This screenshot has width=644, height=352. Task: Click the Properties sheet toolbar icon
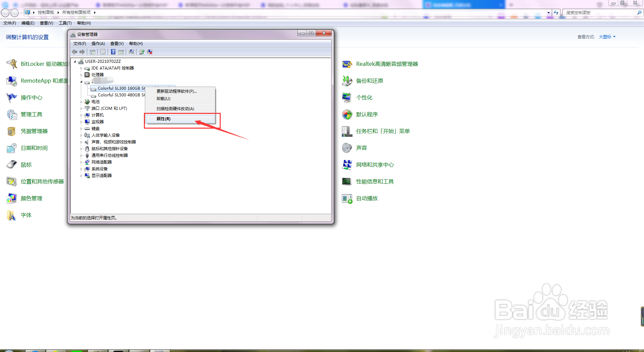tap(103, 52)
